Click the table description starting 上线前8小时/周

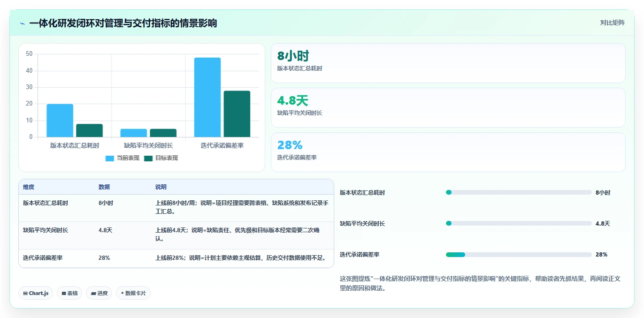242,207
